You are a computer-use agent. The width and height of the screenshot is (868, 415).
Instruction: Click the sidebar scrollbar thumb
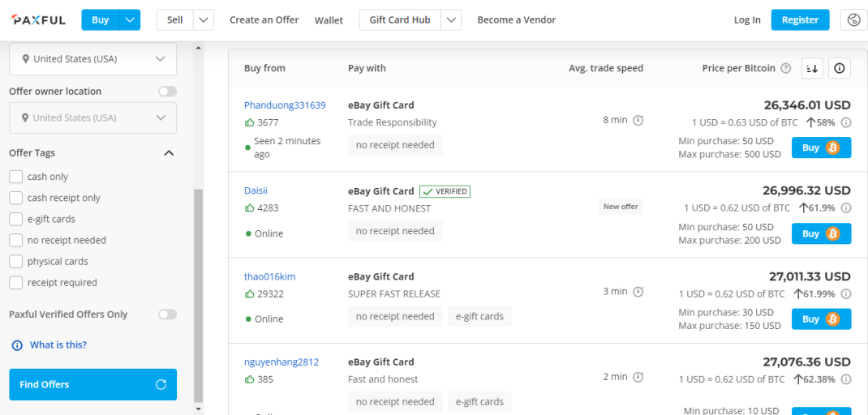click(198, 296)
